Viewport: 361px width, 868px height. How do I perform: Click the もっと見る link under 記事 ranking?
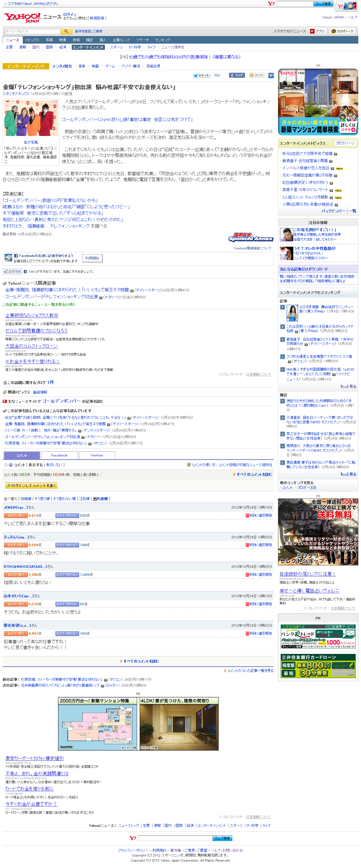pos(348,386)
